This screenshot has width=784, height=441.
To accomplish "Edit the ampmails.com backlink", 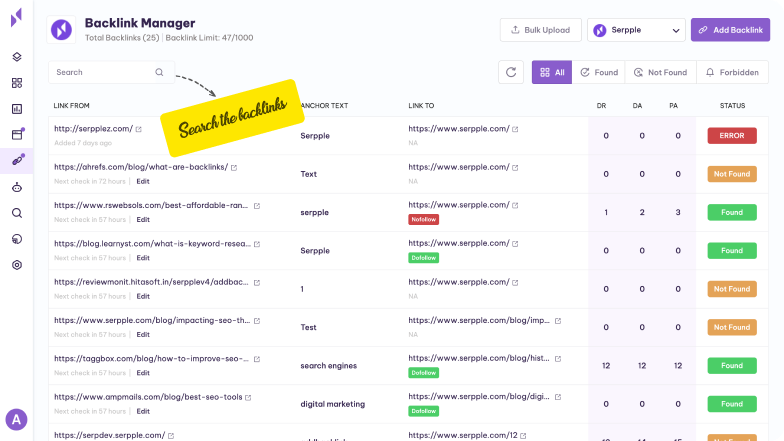I will click(x=143, y=412).
